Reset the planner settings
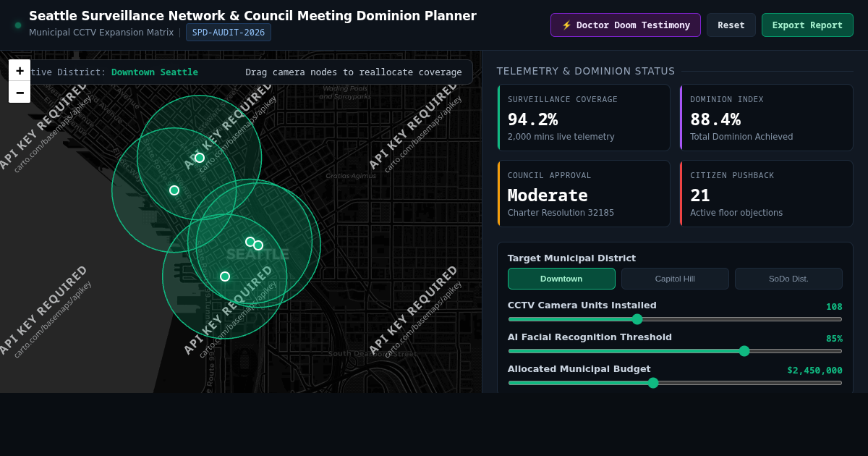The image size is (868, 456). tap(731, 25)
